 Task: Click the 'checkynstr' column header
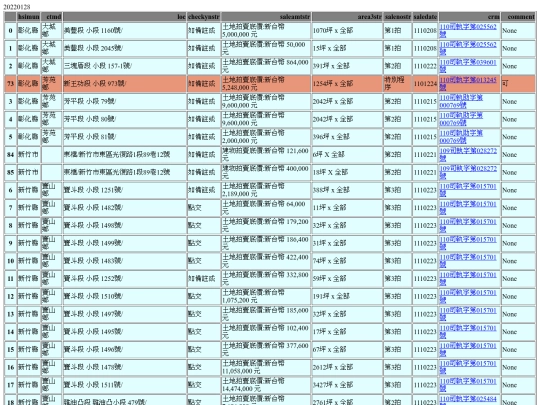click(204, 17)
